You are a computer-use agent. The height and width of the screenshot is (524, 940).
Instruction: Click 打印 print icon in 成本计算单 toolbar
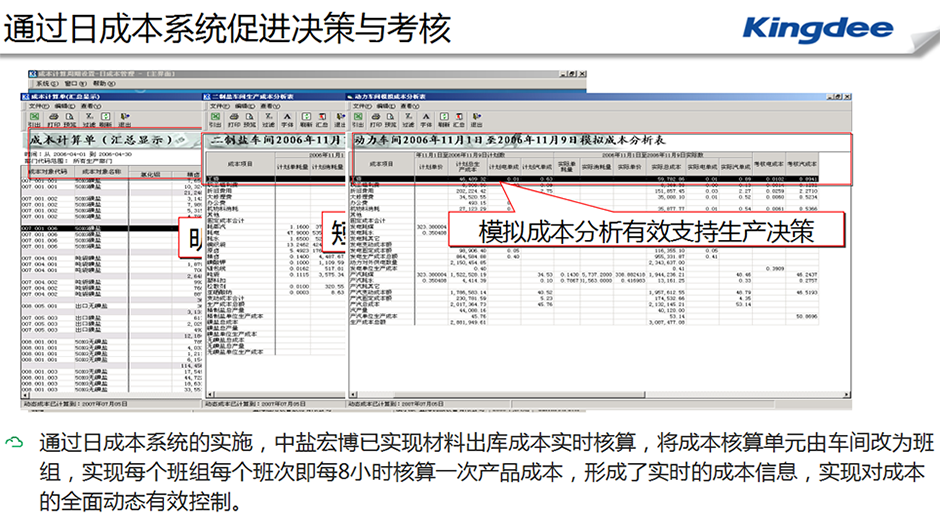(54, 118)
